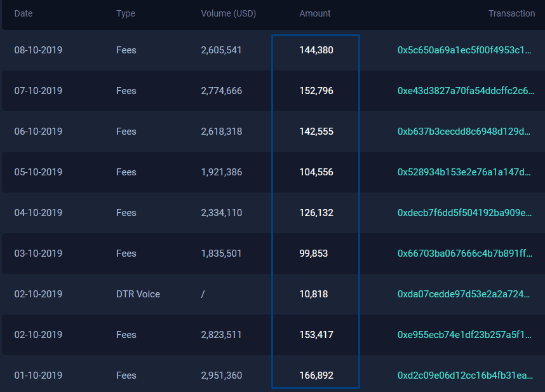Click the DTR Voice type cell

tap(138, 294)
